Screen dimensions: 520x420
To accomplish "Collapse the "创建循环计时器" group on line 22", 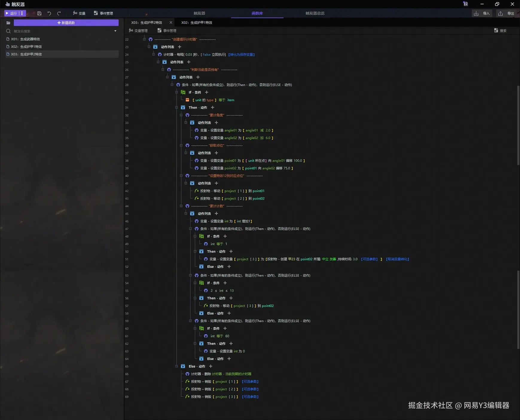I will [144, 39].
